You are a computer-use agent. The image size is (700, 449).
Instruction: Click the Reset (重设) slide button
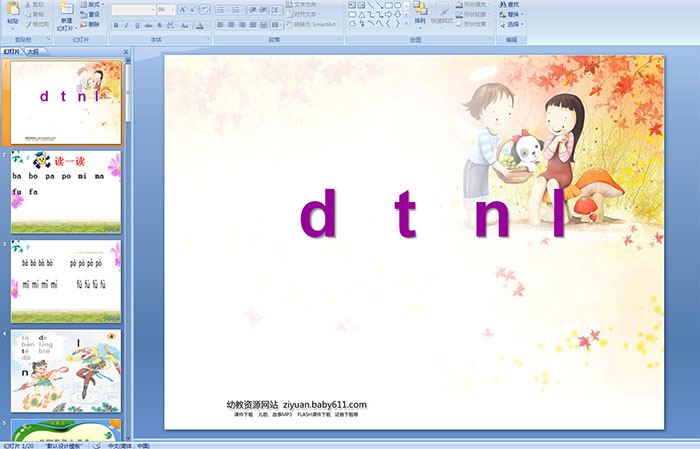(x=91, y=15)
